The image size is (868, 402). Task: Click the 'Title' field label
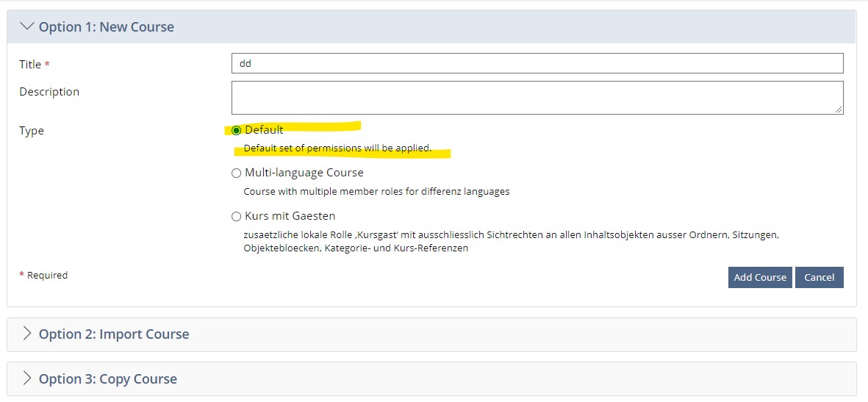click(30, 65)
